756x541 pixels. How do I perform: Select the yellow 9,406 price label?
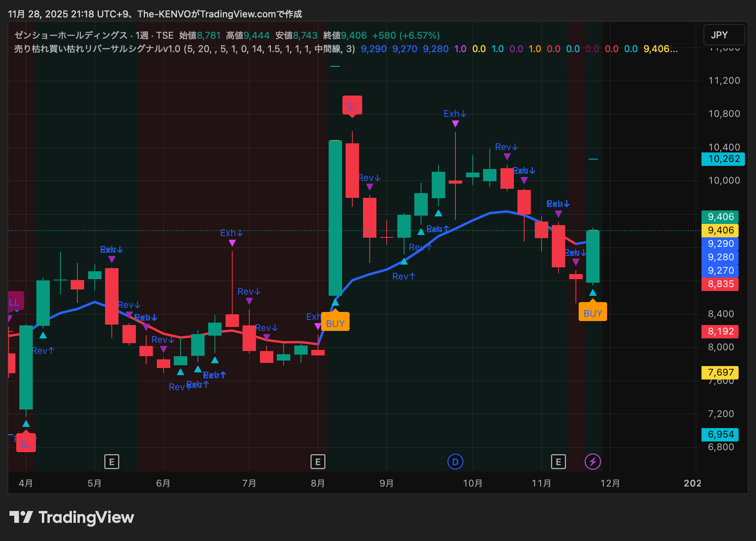[x=720, y=230]
